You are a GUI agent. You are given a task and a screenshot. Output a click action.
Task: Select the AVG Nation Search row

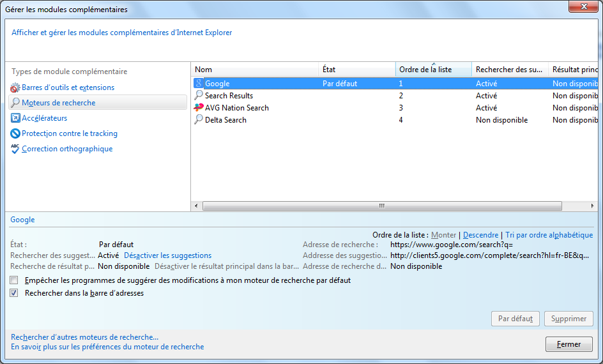point(395,108)
